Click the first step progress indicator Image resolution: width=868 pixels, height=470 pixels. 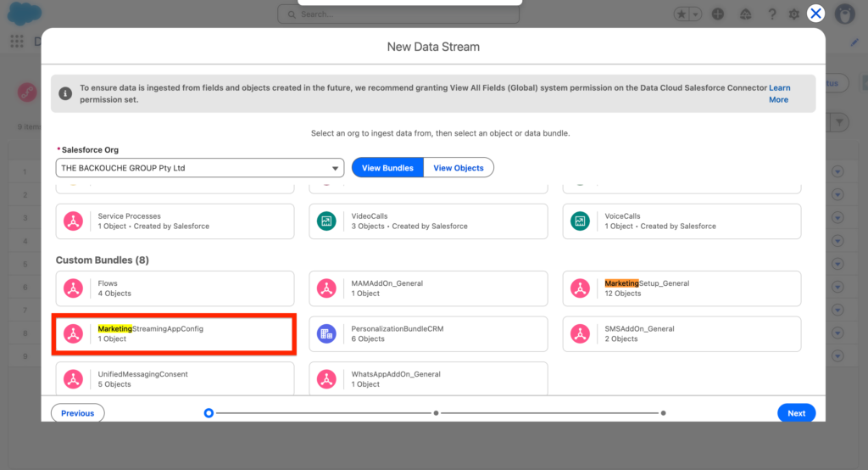tap(209, 413)
